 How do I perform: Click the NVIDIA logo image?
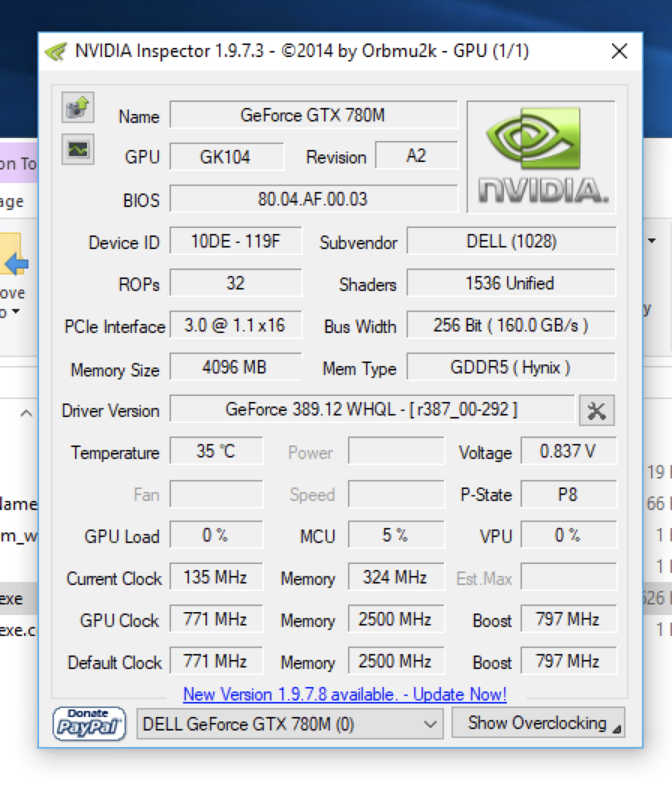point(541,157)
